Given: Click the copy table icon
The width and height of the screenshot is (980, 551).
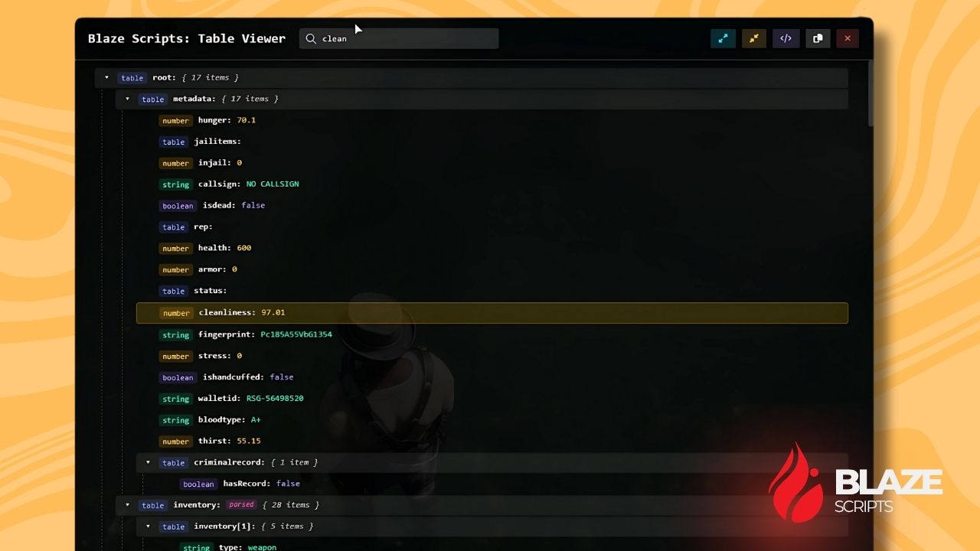Looking at the screenshot, I should [x=817, y=38].
